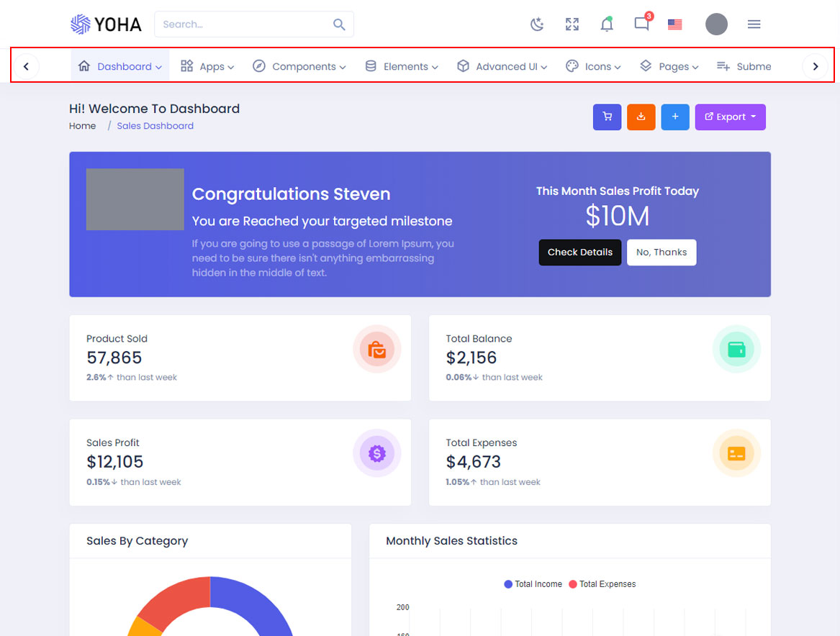Click the Search input field

pos(245,24)
